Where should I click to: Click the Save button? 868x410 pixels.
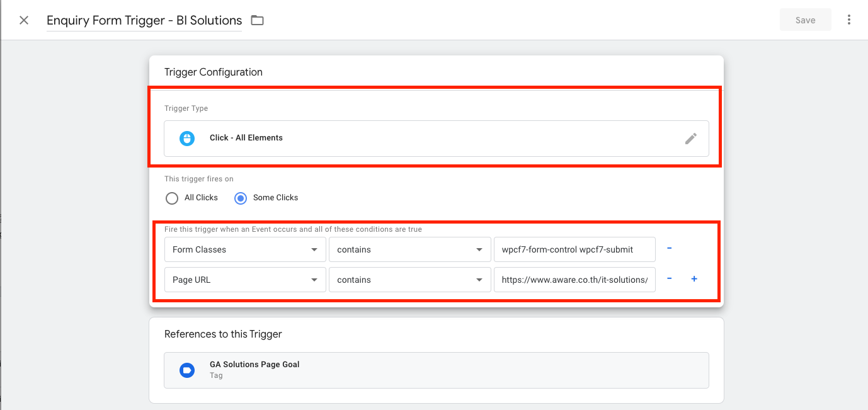click(x=806, y=20)
